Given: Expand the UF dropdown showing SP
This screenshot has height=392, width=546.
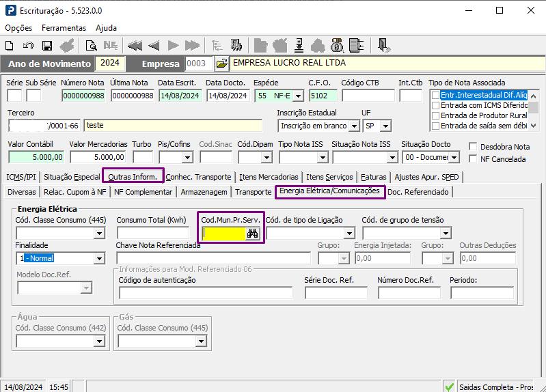Looking at the screenshot, I should [386, 126].
